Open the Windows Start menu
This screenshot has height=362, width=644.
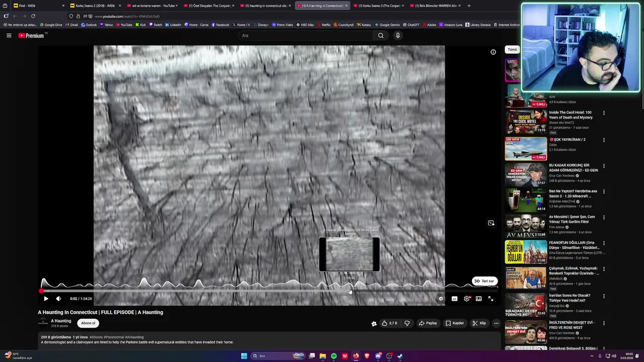pyautogui.click(x=244, y=356)
